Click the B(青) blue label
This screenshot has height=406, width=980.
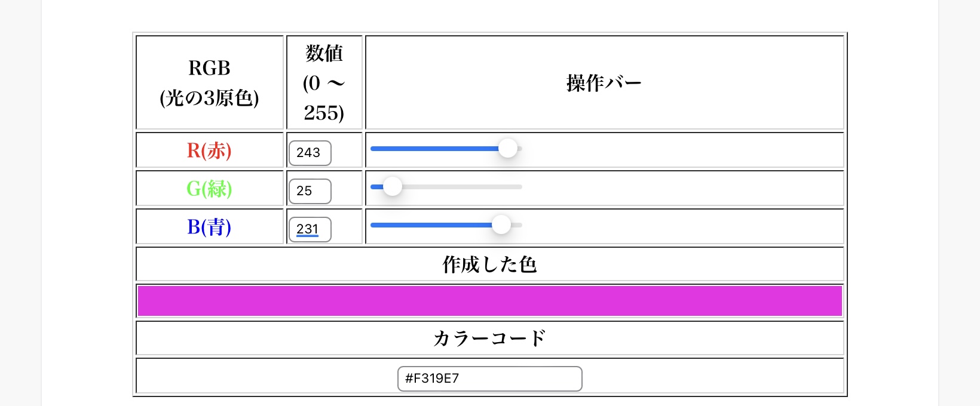209,227
